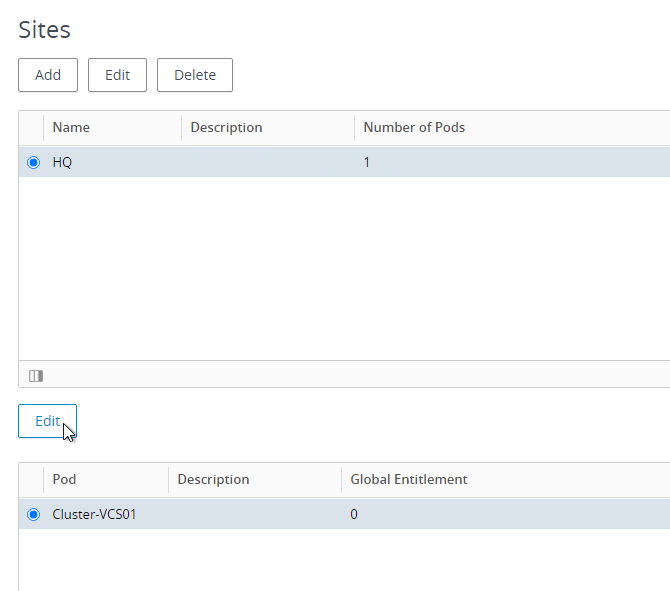
Task: Select the Cluster-VCS01 pod radio button
Action: click(x=33, y=514)
